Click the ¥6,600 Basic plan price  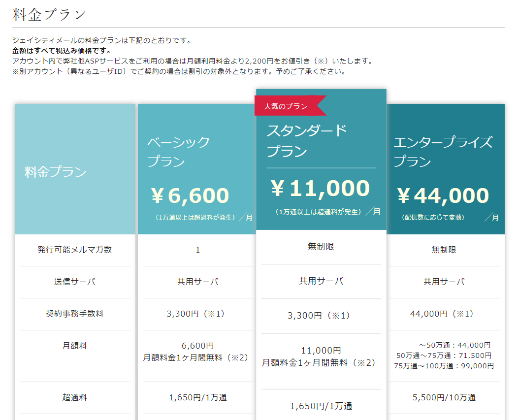(x=191, y=195)
